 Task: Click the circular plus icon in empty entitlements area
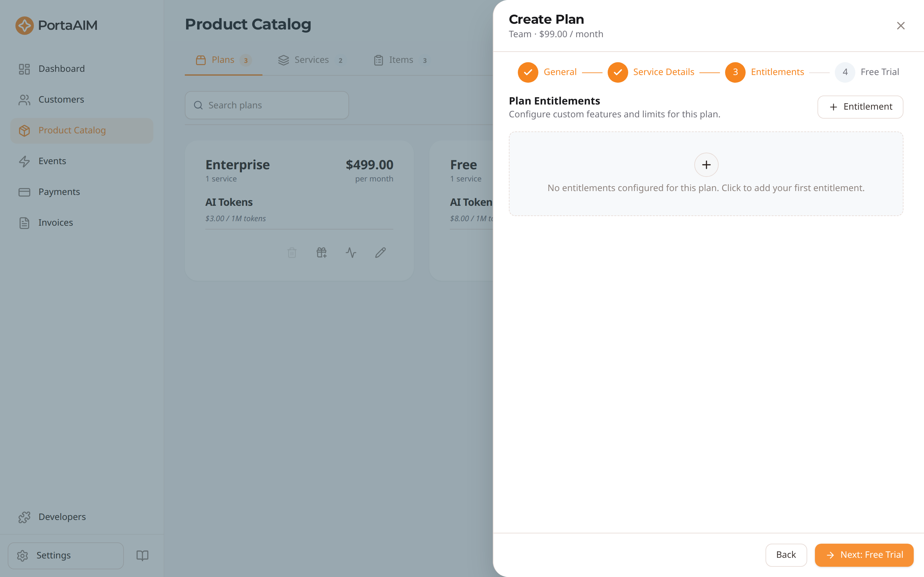click(x=706, y=165)
